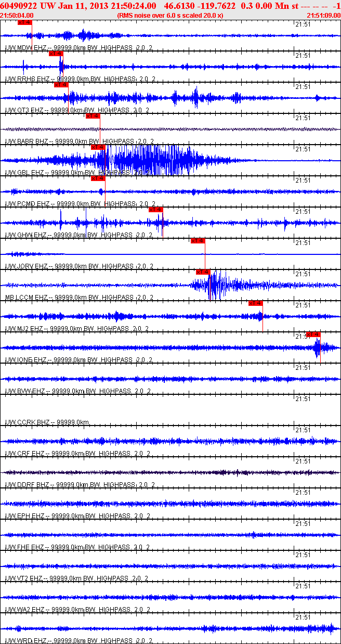Image resolution: width=341 pixels, height=644 pixels.
Task: Click the '21:51' time tick on the UW.CCRK trace
Action: click(303, 398)
